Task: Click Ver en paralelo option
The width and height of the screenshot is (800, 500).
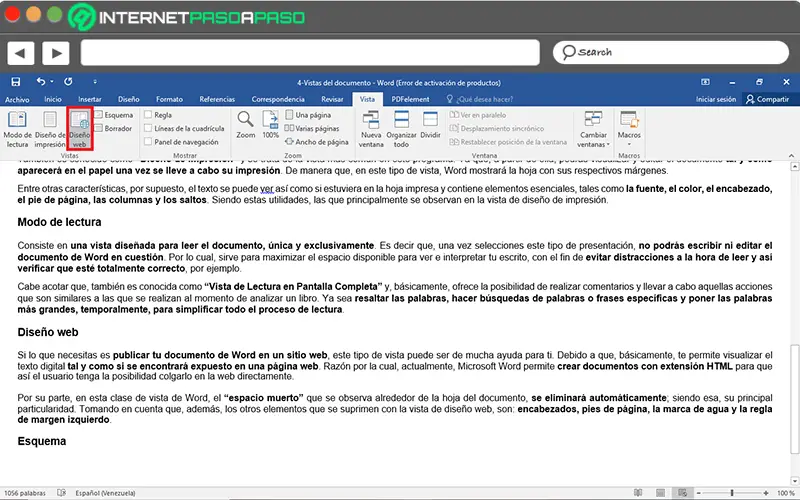Action: (x=478, y=115)
